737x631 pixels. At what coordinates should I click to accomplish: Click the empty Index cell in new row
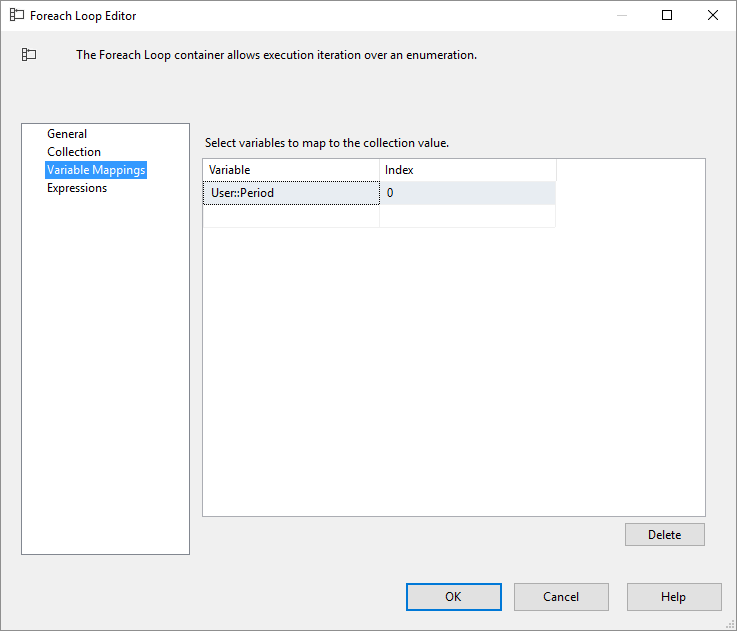click(x=468, y=216)
